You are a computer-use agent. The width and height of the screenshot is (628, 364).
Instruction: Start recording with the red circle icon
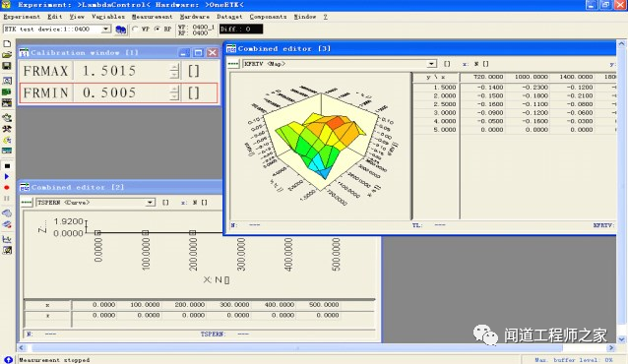coord(7,187)
